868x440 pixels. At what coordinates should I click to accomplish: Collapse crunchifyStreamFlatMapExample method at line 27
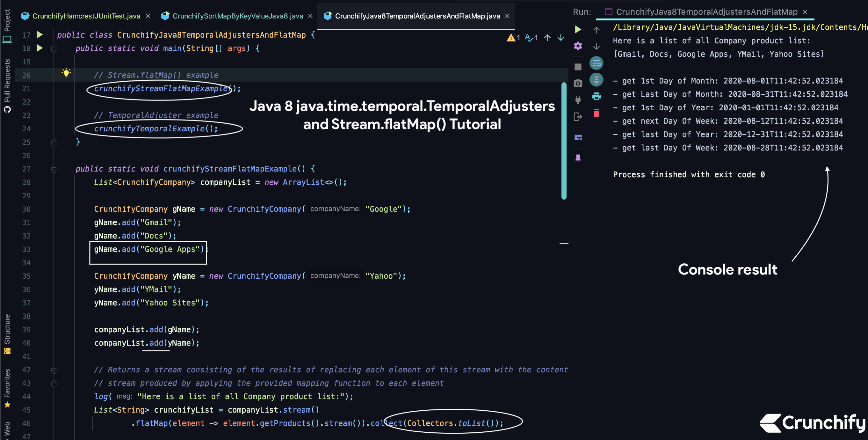point(54,169)
